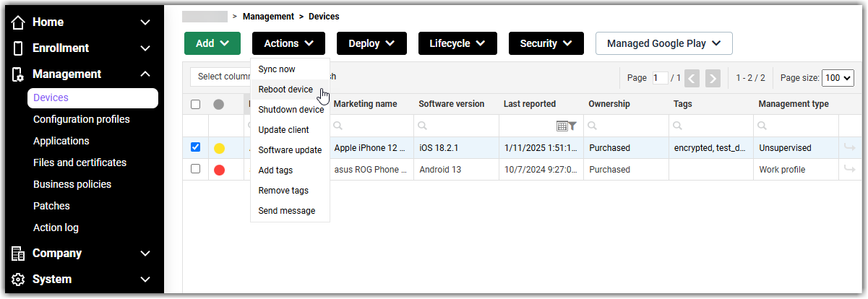Choose Send message from Actions menu

click(x=291, y=211)
